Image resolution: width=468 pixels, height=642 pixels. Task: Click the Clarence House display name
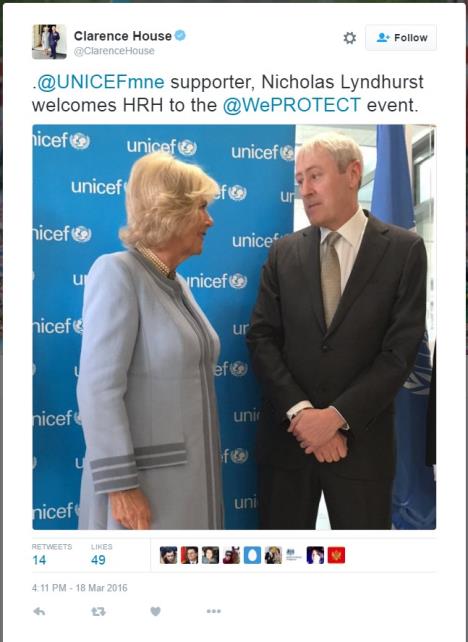(x=122, y=36)
